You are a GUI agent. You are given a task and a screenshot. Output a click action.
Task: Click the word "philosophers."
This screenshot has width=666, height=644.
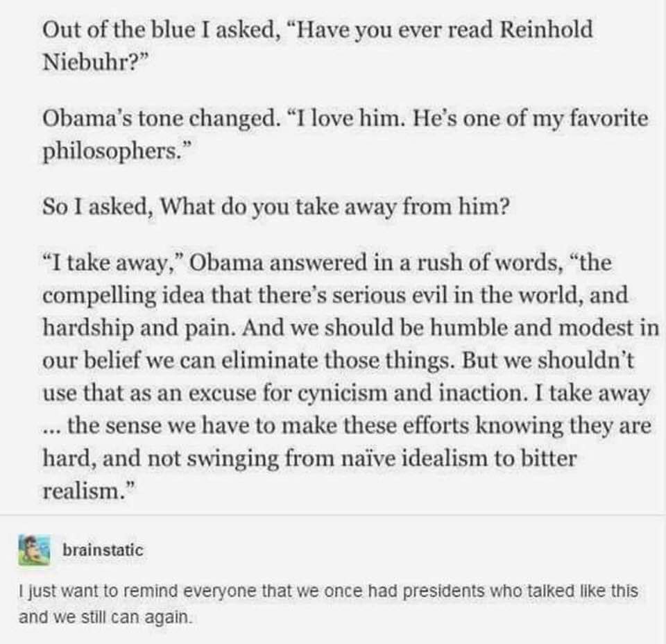coord(108,151)
